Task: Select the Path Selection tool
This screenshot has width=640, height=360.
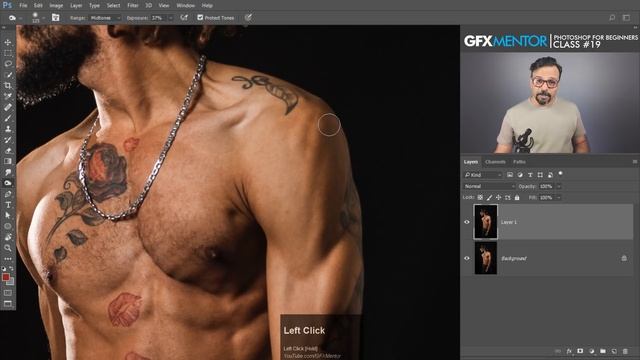Action: point(8,216)
